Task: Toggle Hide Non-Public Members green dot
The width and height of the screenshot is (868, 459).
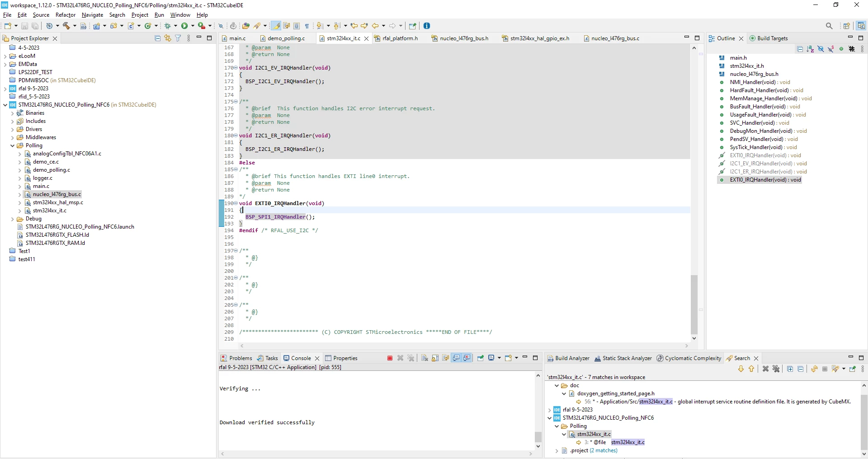Action: [841, 49]
